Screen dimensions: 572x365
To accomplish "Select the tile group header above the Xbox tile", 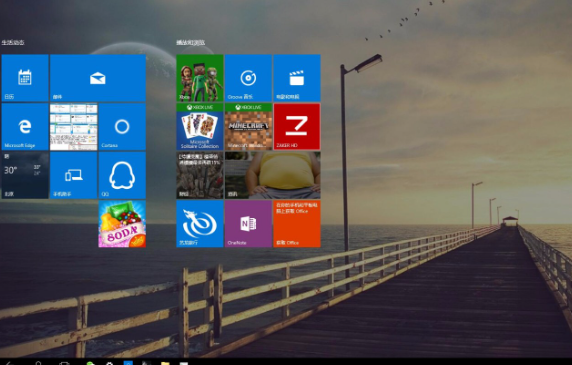I will point(190,43).
